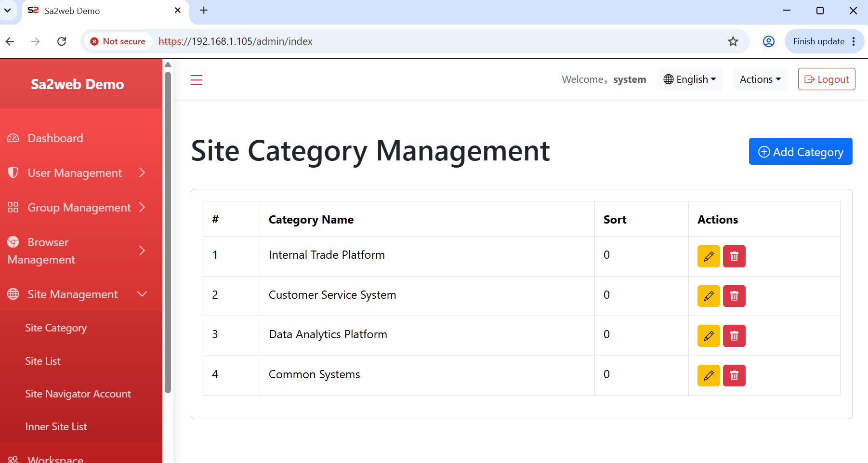
Task: Open a new browser tab
Action: (204, 10)
